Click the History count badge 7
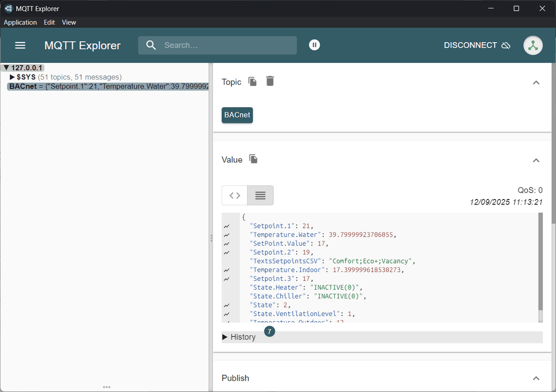Viewport: 556px width, 392px height. coord(269,331)
